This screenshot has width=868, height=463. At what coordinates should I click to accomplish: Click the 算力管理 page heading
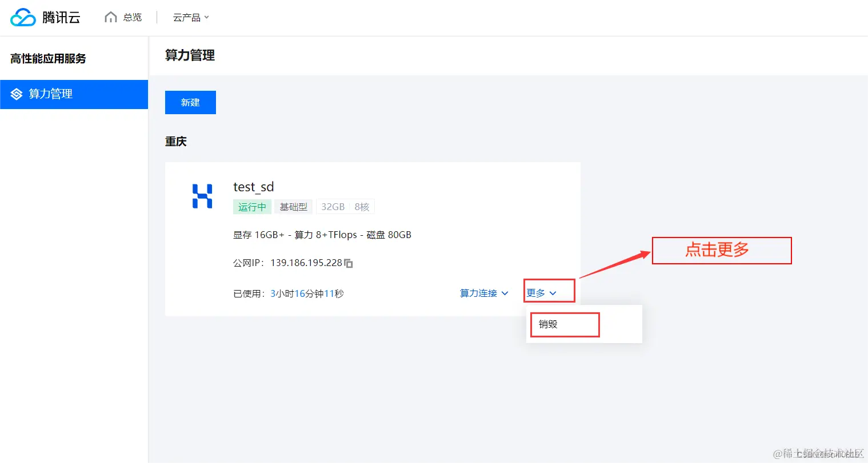pos(190,55)
